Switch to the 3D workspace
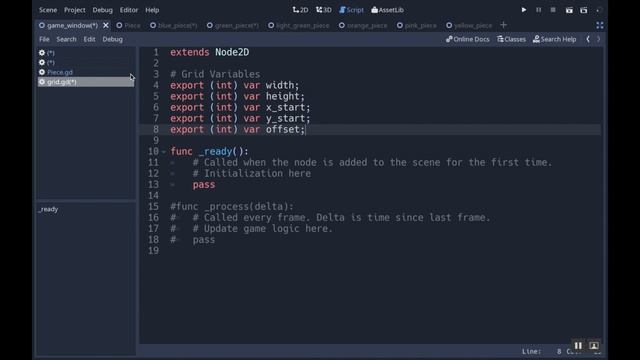The image size is (640, 360). (324, 10)
